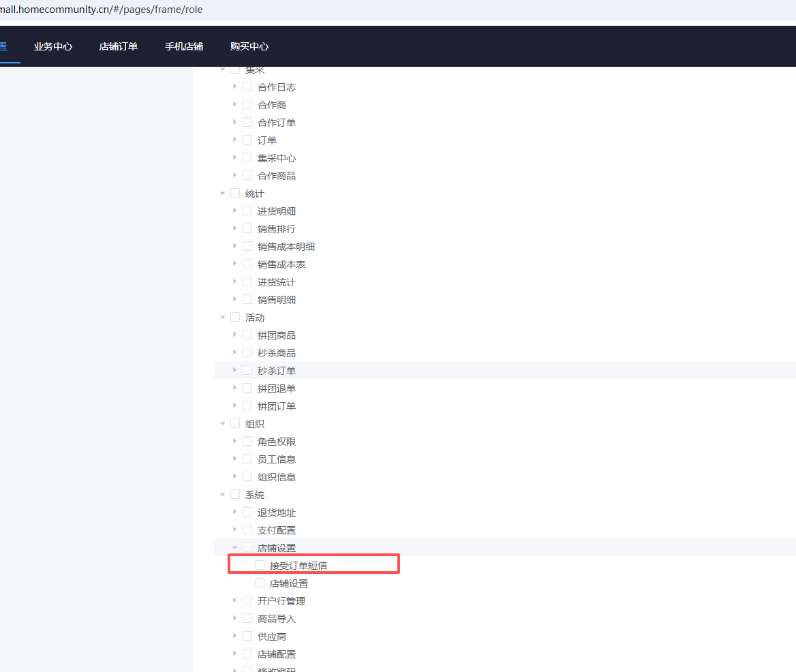Image resolution: width=796 pixels, height=672 pixels.
Task: Select the 集采中心 tree item label
Action: (x=277, y=158)
